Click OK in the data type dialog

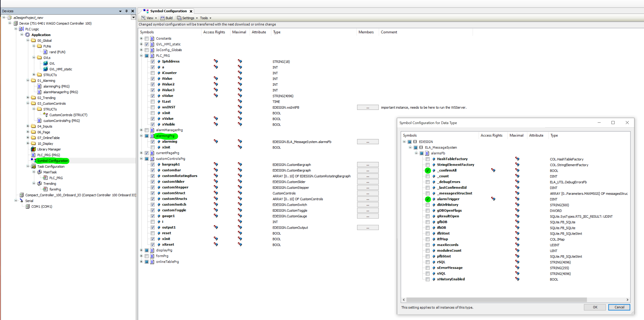click(x=595, y=307)
